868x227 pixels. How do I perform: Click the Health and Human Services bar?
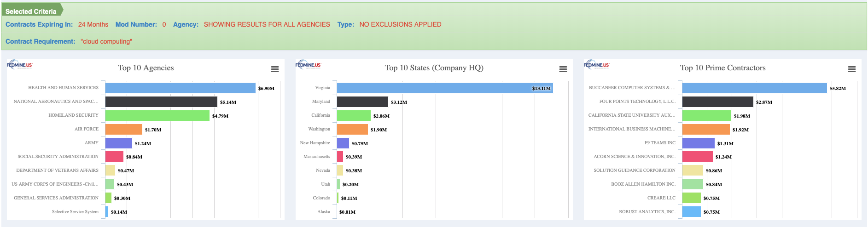coord(181,88)
